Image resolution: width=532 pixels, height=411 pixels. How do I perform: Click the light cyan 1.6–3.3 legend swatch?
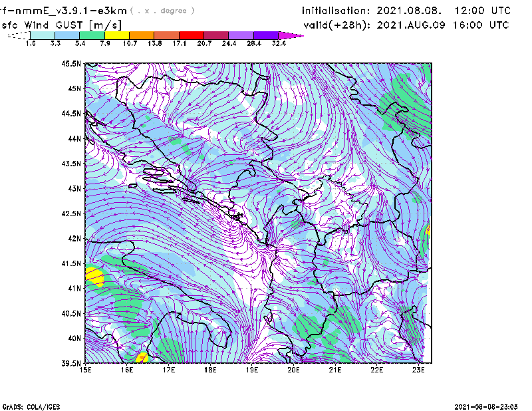click(x=43, y=35)
